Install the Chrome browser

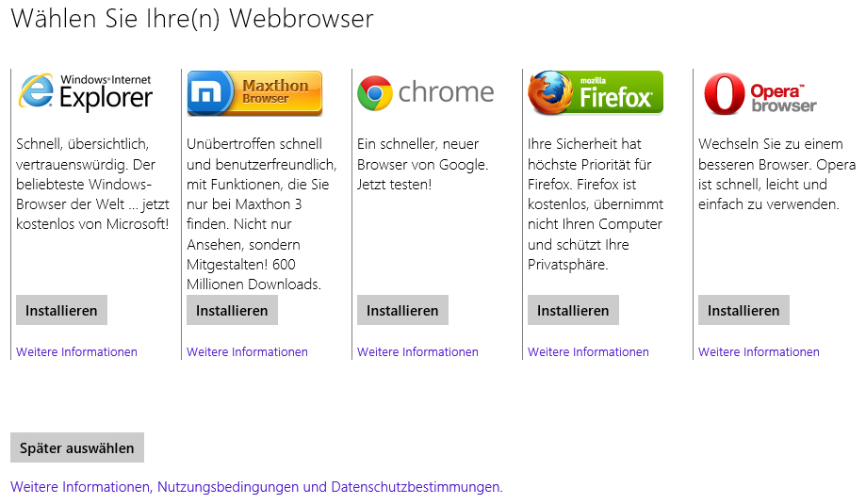(402, 310)
